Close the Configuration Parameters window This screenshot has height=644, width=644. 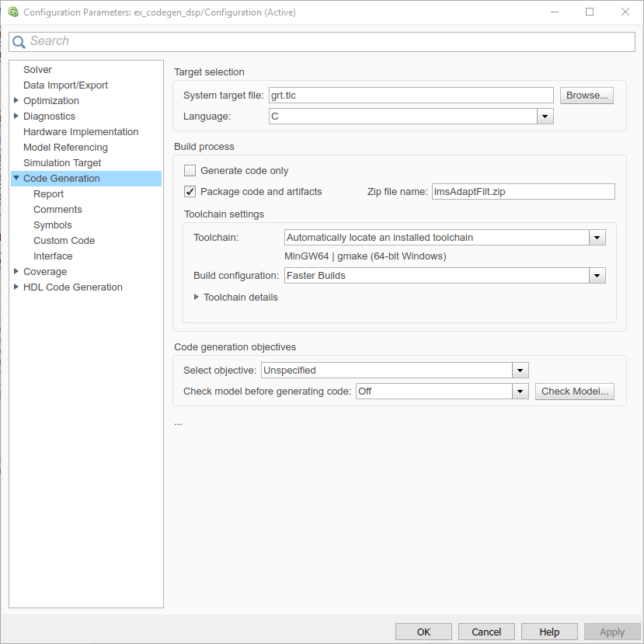click(625, 12)
